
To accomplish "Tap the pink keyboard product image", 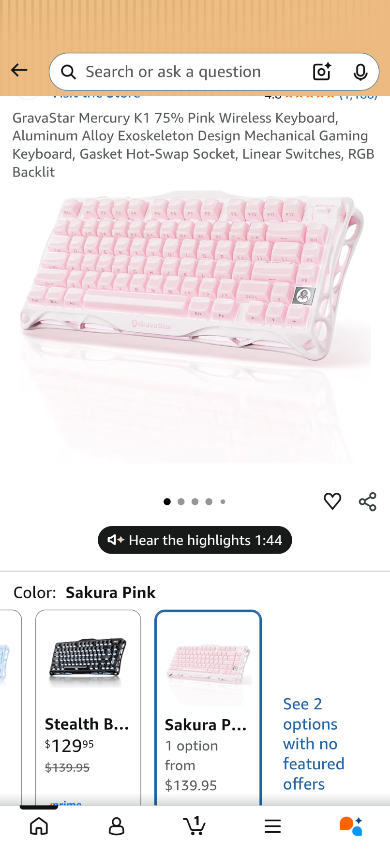I will (195, 326).
